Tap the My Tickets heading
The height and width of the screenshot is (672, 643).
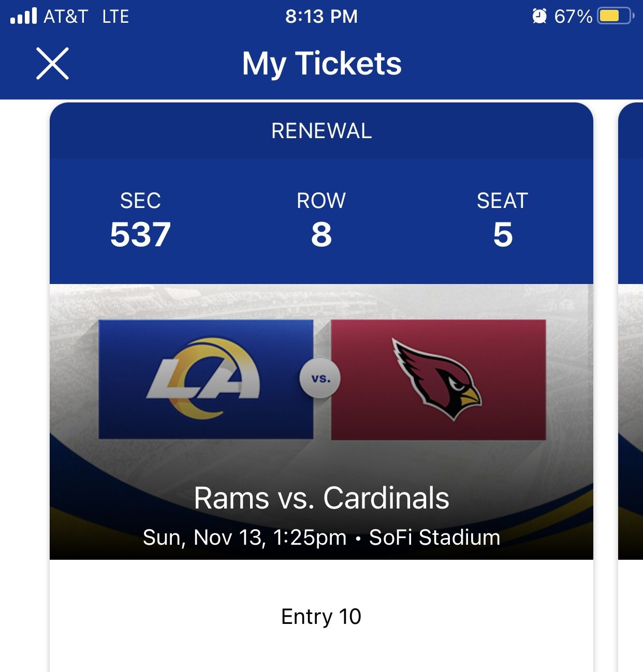point(321,64)
